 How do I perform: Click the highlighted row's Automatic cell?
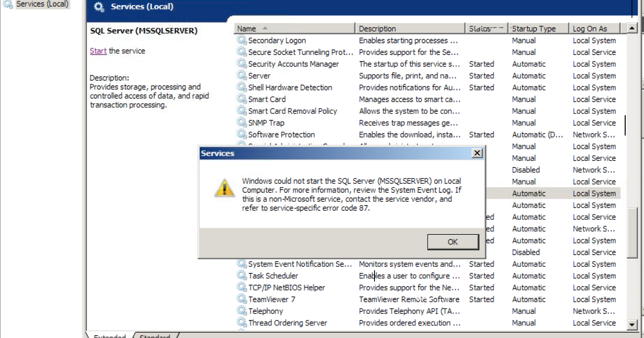pos(529,194)
